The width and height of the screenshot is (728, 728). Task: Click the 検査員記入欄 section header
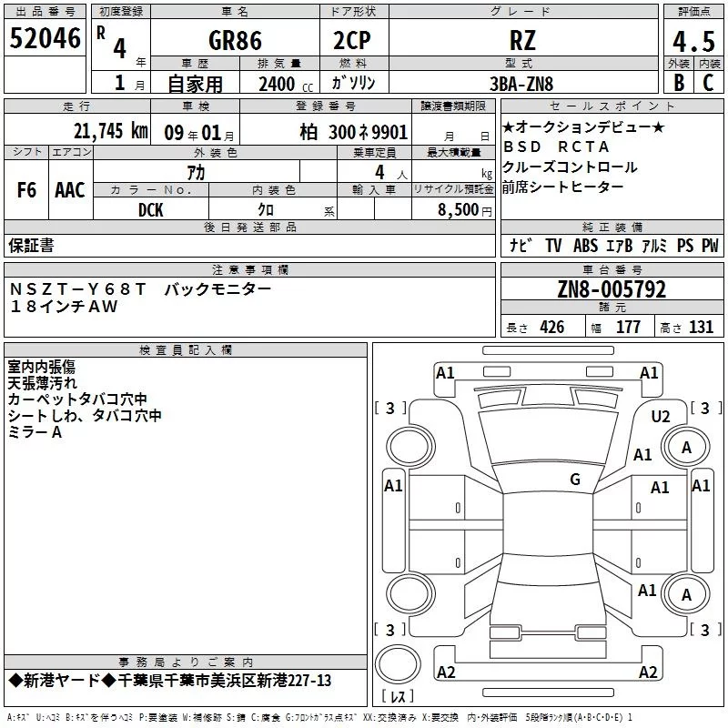click(186, 350)
